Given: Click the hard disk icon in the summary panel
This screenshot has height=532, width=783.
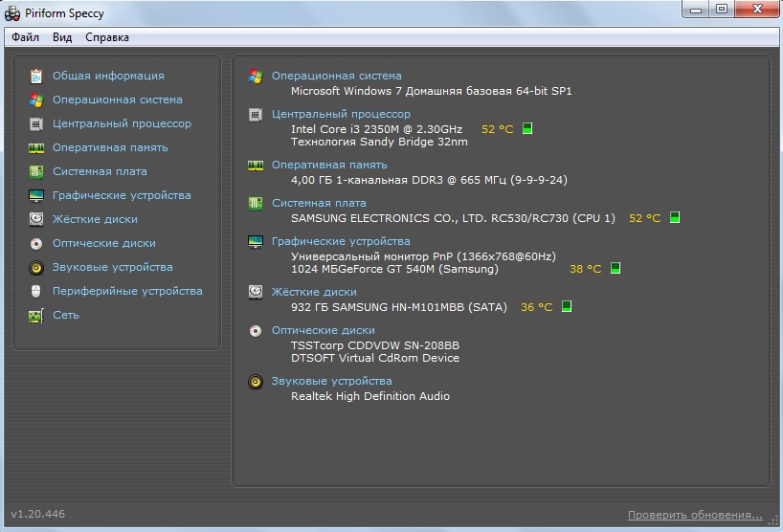Looking at the screenshot, I should (256, 292).
